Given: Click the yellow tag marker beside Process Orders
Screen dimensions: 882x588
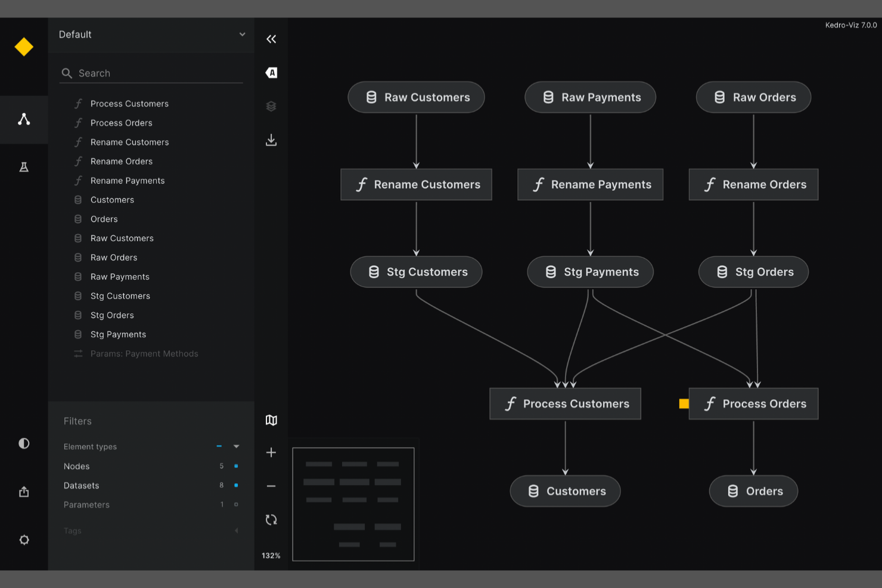Looking at the screenshot, I should point(683,403).
